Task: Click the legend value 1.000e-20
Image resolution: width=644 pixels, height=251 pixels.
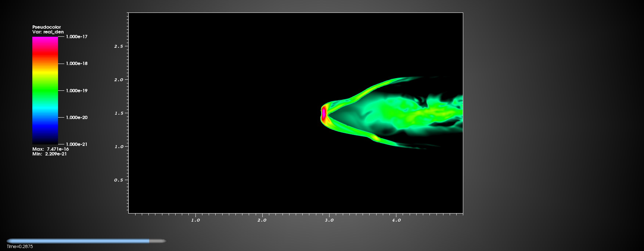Action: click(x=77, y=118)
